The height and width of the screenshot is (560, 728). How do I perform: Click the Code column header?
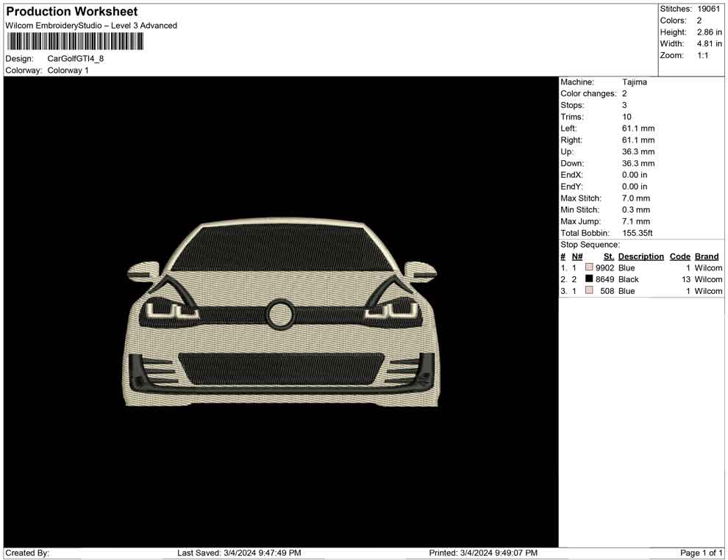click(x=679, y=256)
